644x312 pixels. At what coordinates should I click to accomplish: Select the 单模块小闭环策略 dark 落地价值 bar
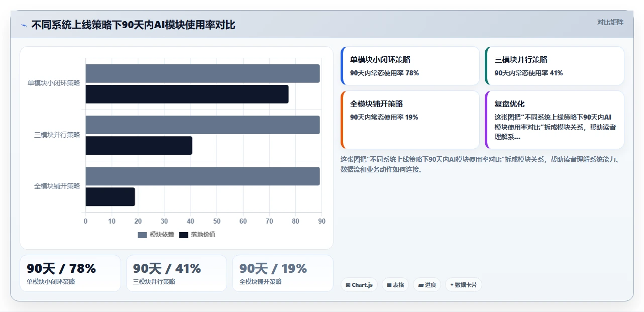tap(187, 94)
